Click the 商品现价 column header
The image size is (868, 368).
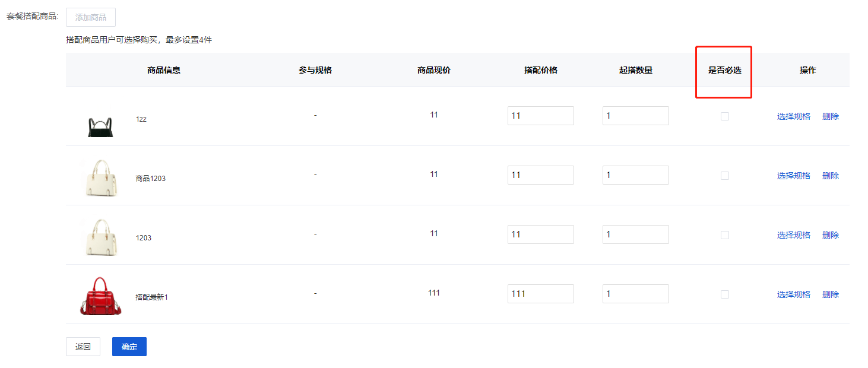click(x=434, y=70)
